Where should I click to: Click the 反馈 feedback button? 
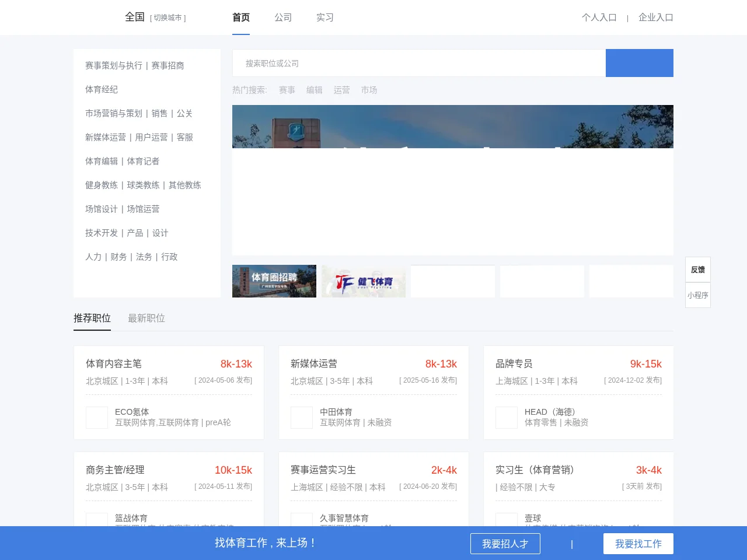[x=698, y=269]
